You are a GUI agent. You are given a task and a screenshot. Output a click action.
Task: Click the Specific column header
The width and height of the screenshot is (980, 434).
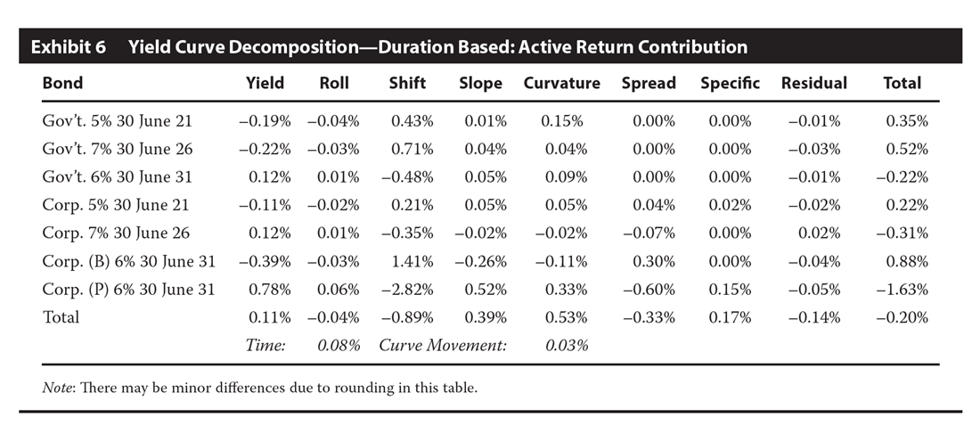[730, 84]
